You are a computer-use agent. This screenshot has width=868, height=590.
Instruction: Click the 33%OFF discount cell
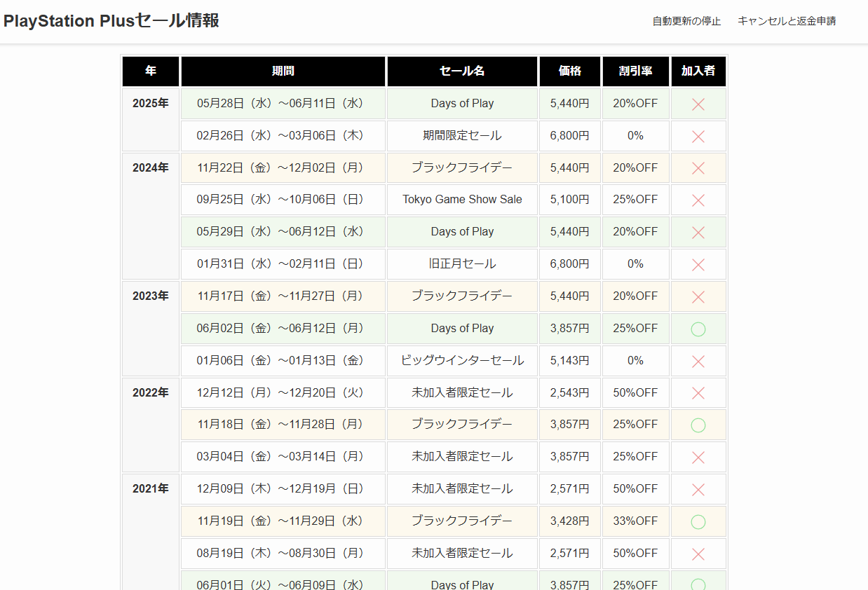pos(635,521)
